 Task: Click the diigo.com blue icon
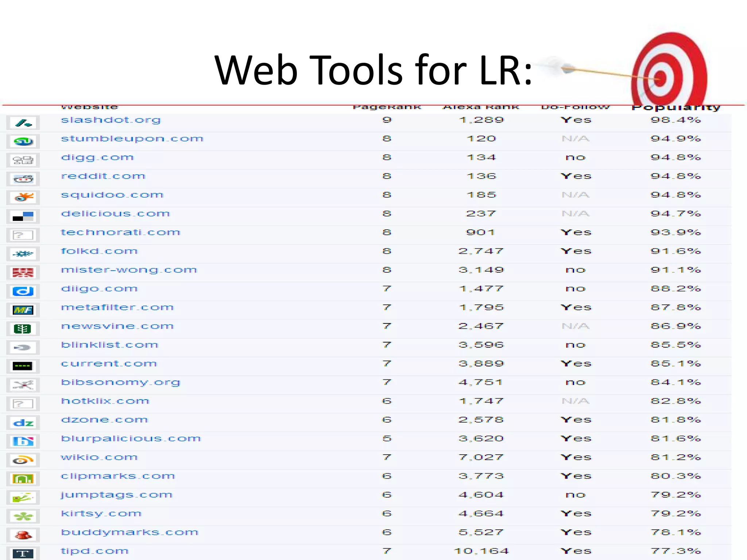click(23, 291)
